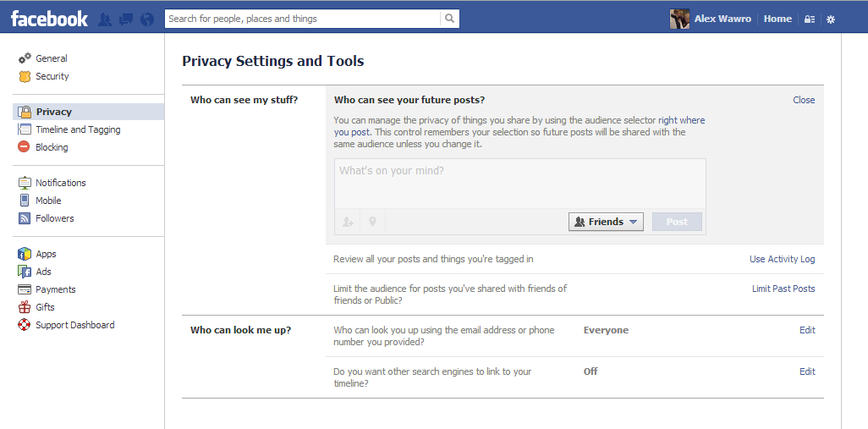This screenshot has height=429, width=868.
Task: Open Ads settings label
Action: [x=44, y=272]
